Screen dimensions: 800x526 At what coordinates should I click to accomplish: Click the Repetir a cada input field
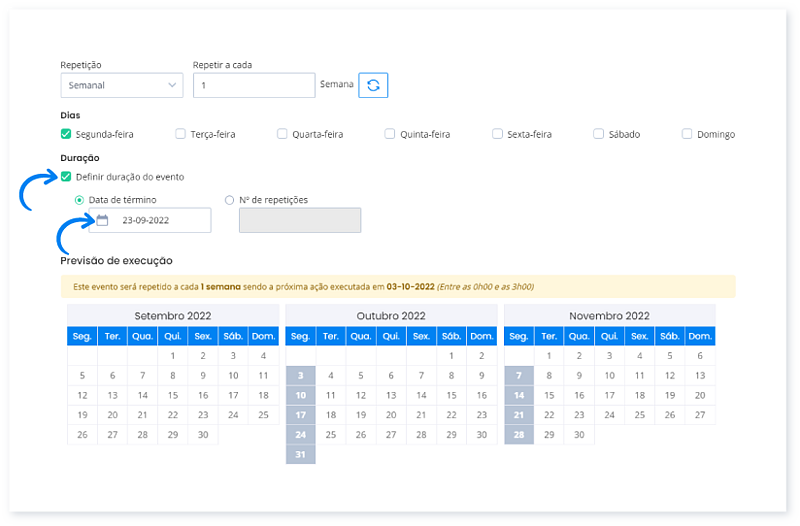254,85
